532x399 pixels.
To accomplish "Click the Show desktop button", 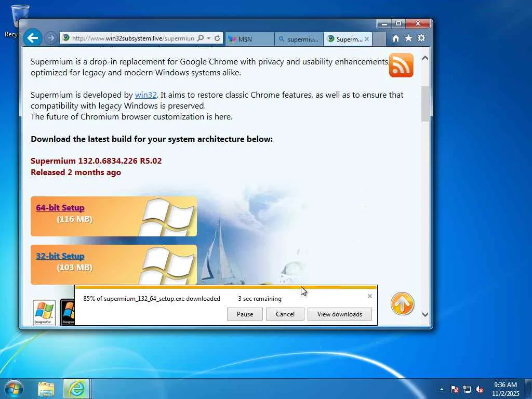I will tap(528, 389).
